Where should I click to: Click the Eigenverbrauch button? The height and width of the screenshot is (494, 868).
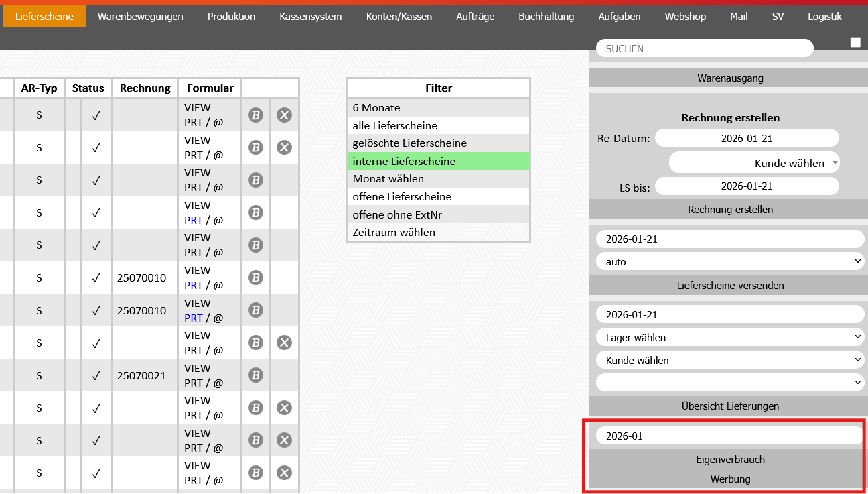[x=730, y=460]
